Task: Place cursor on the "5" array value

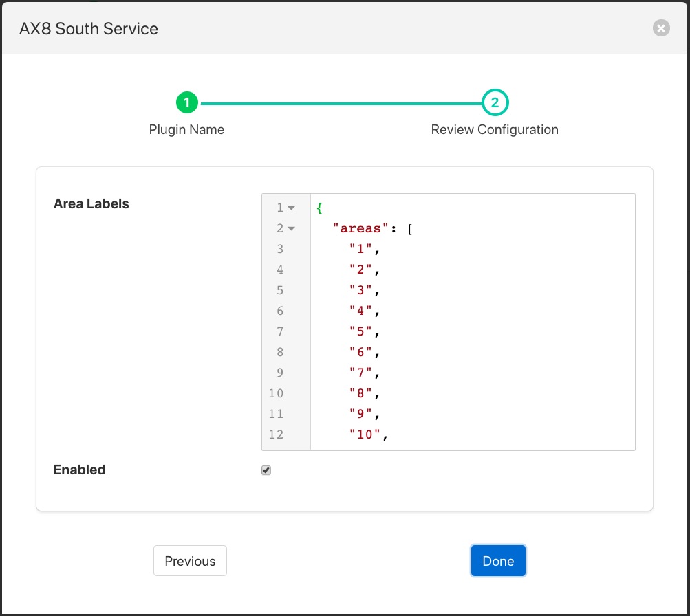Action: pos(360,331)
